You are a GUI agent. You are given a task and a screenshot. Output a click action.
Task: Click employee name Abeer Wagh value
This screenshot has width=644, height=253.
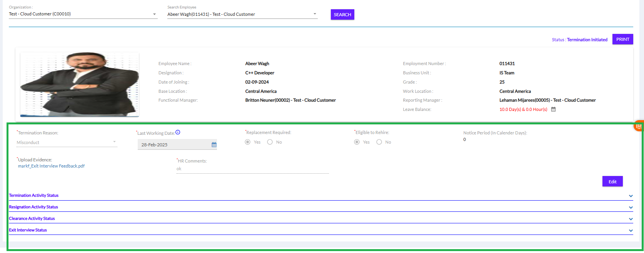(x=257, y=64)
